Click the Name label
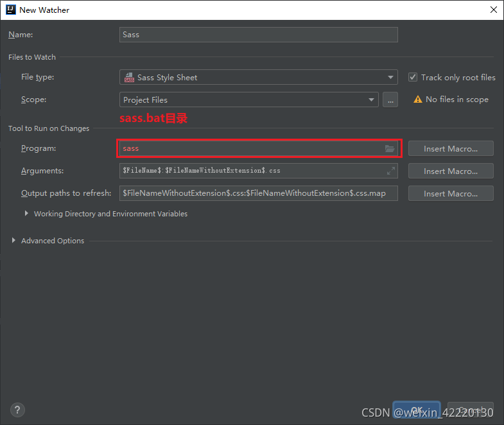Screen dimensions: 504x425 point(21,35)
